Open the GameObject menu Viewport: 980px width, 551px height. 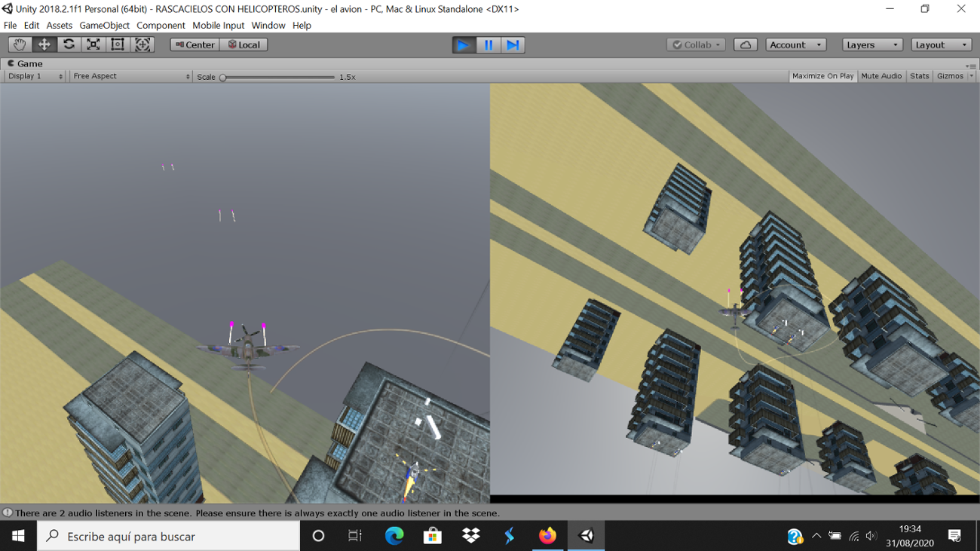point(104,25)
